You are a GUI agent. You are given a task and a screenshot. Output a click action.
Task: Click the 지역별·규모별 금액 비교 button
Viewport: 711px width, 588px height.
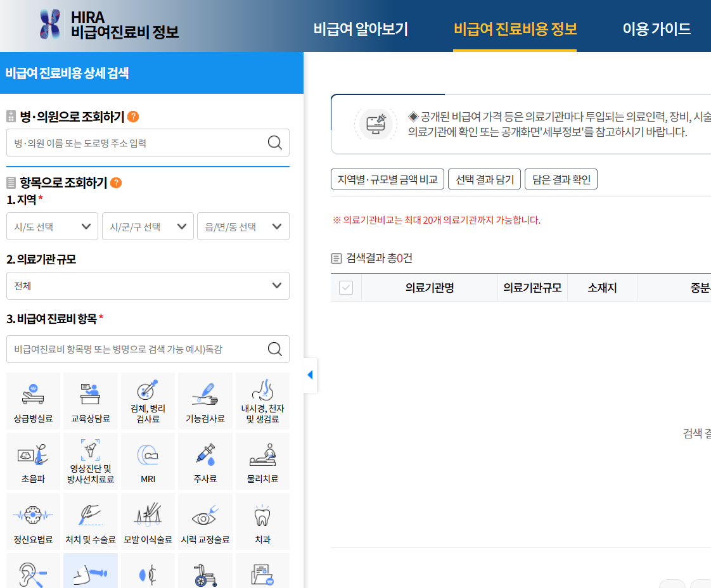click(388, 179)
